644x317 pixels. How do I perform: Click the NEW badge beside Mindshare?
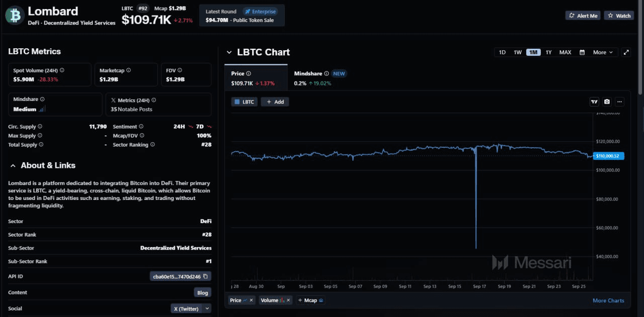(339, 74)
